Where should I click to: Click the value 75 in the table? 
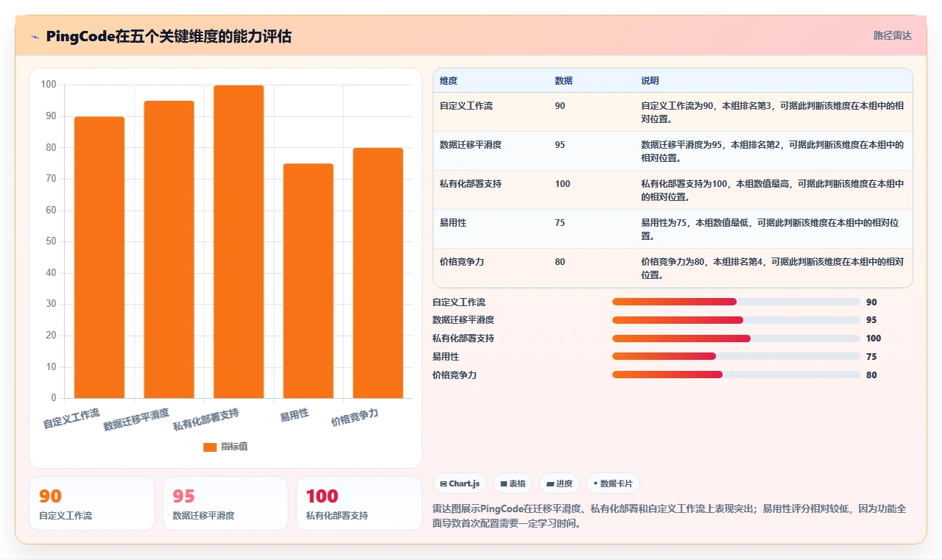click(x=560, y=223)
